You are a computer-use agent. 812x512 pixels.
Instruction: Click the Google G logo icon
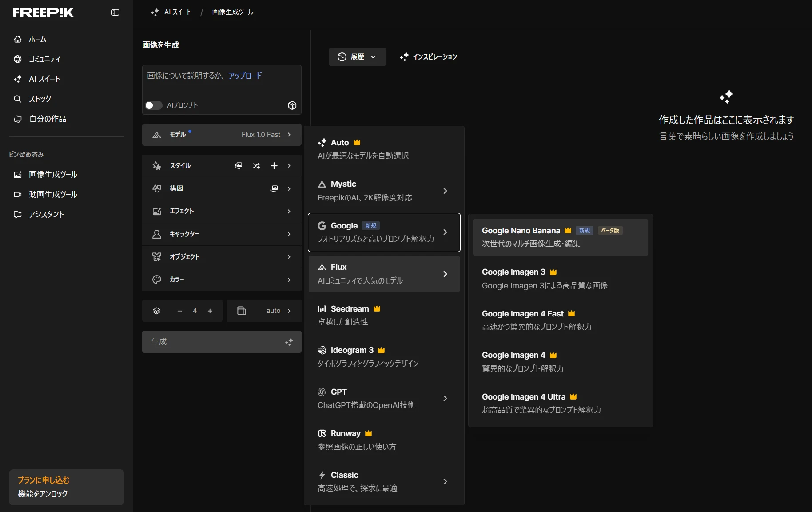pyautogui.click(x=322, y=226)
